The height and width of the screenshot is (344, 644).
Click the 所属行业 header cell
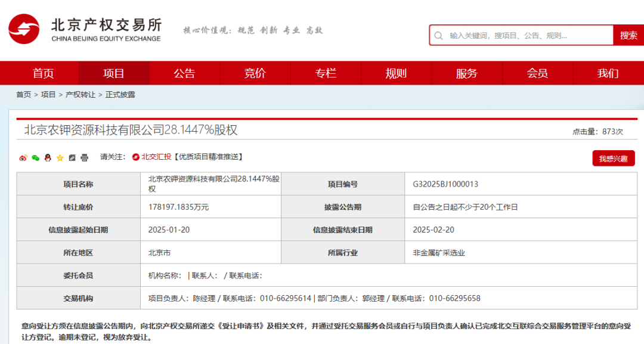tap(343, 253)
